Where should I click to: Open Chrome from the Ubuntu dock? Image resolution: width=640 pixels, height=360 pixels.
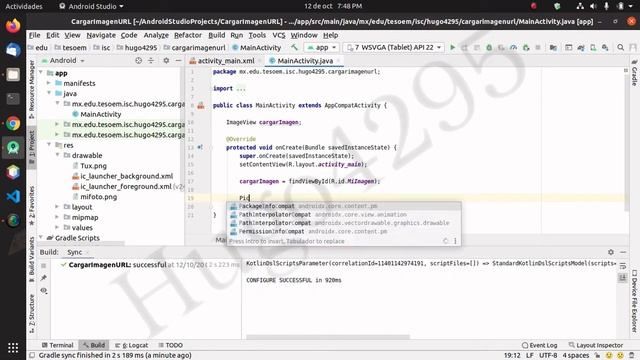point(13,123)
